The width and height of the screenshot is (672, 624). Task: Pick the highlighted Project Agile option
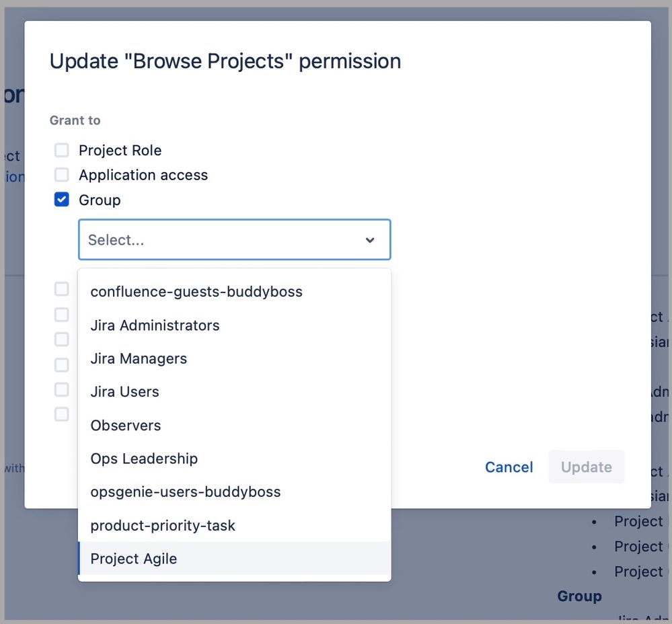point(133,558)
